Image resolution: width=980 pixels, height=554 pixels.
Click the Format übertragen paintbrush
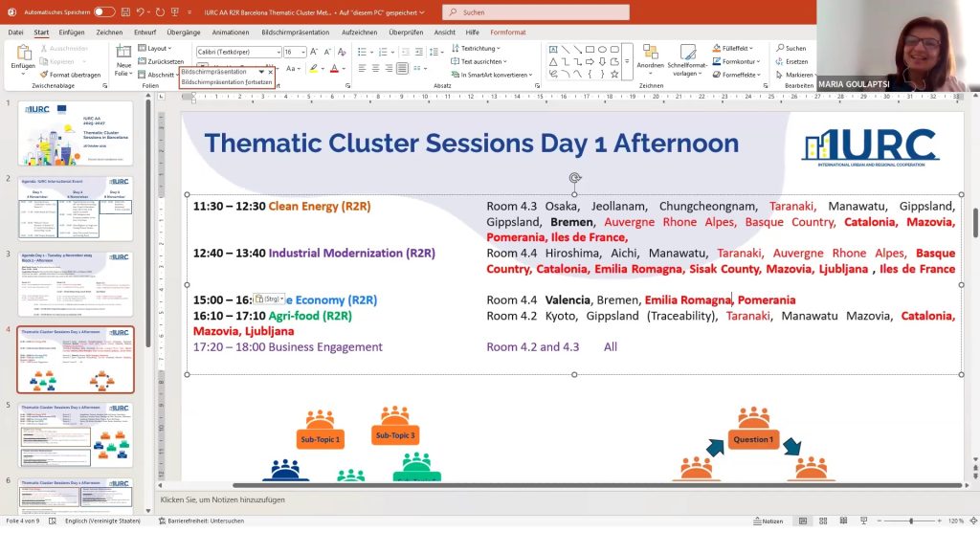pyautogui.click(x=69, y=75)
